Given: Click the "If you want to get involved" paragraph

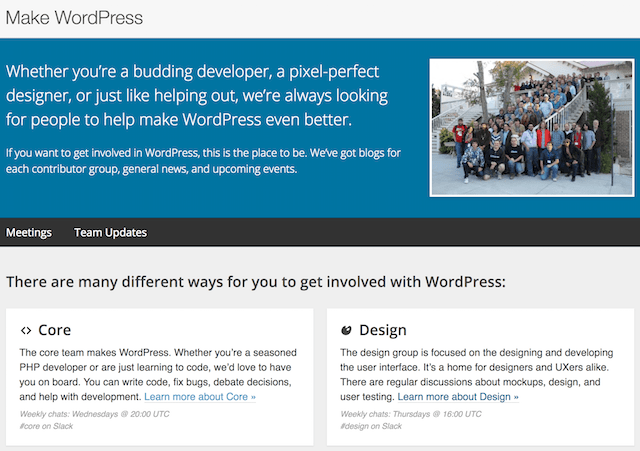Looking at the screenshot, I should pyautogui.click(x=203, y=161).
